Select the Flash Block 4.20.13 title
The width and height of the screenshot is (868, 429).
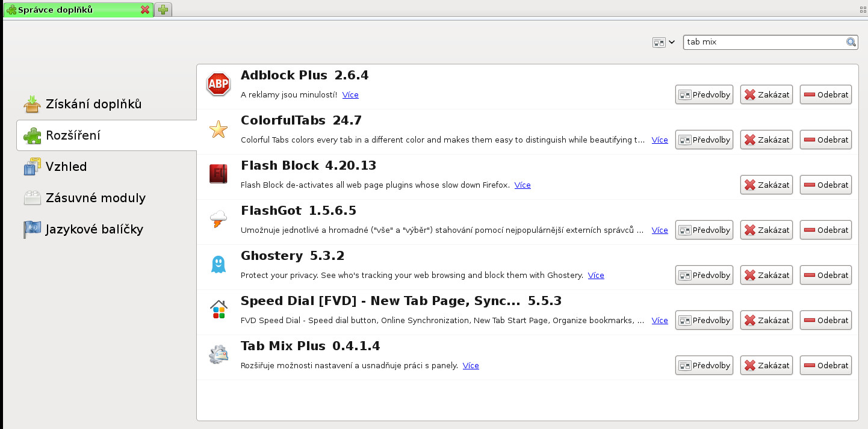pyautogui.click(x=308, y=165)
